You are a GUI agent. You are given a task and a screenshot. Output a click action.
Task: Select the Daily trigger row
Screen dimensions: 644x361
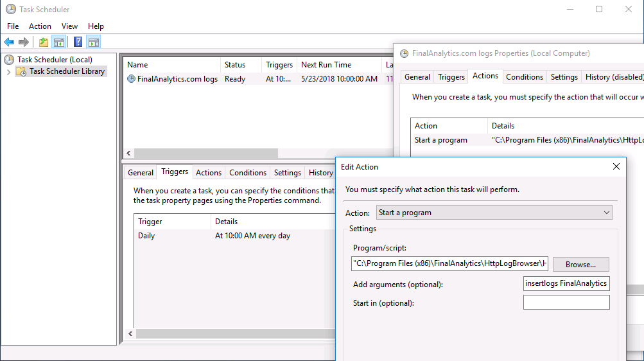click(235, 236)
